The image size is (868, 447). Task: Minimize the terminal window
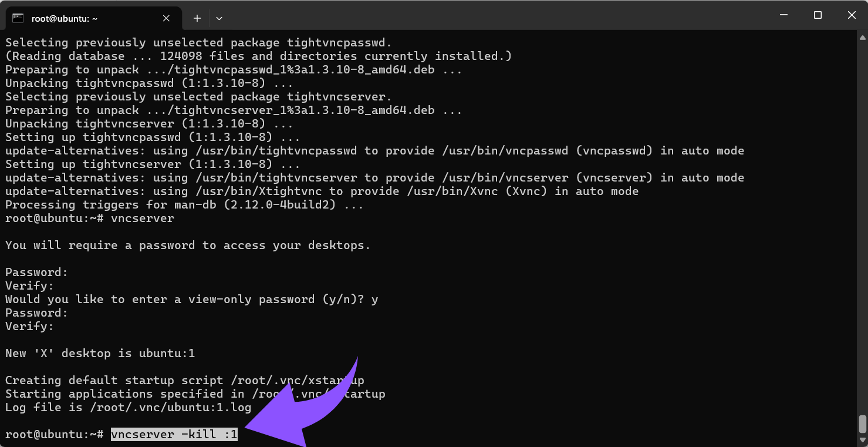pos(783,16)
